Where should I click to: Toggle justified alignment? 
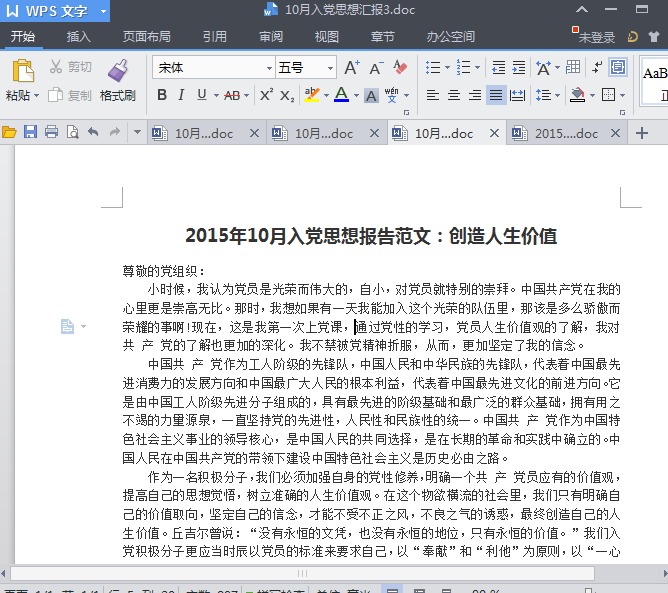click(495, 95)
